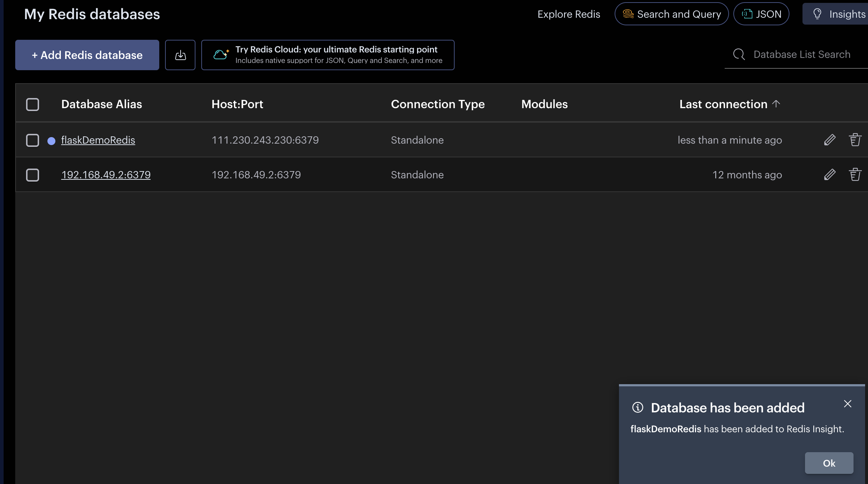The image size is (868, 484).
Task: Close the 'Database has been added' notification
Action: [x=847, y=404]
